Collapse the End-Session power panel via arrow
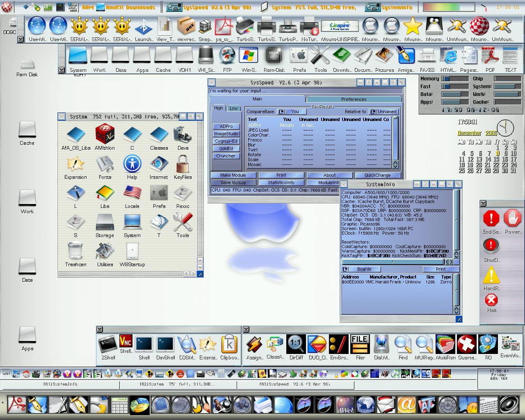This screenshot has width=525, height=420. point(483,203)
